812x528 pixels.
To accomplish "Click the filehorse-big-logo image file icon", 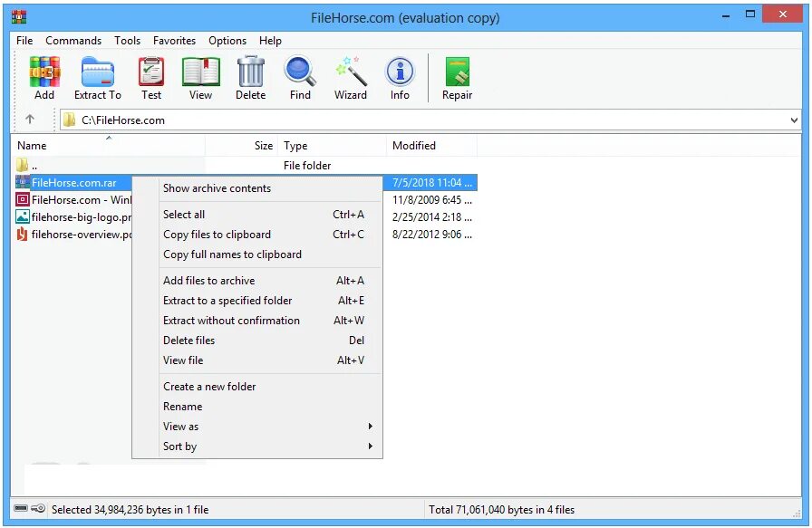I will 23,216.
